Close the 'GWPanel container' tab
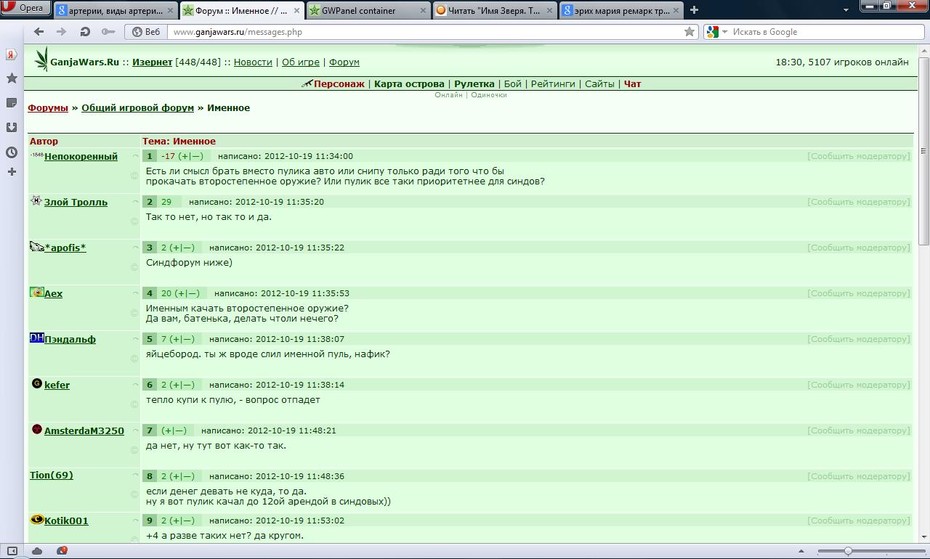The width and height of the screenshot is (930, 559). (x=423, y=11)
